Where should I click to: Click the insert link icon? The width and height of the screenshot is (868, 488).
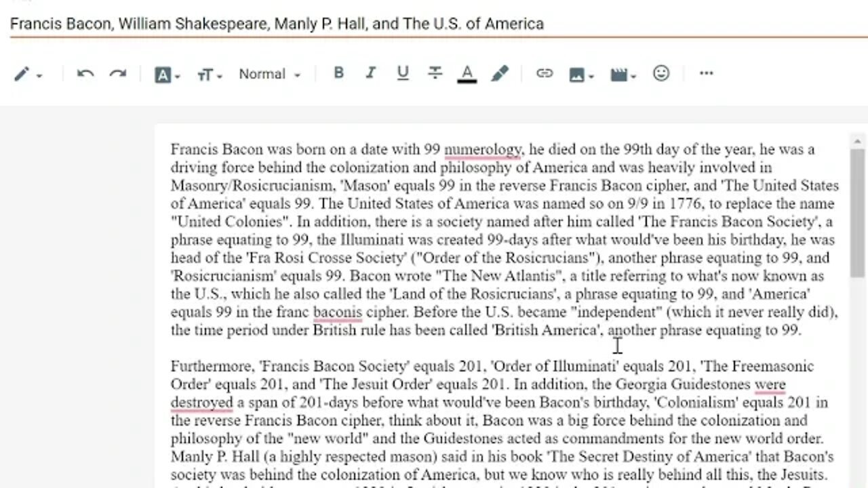point(545,73)
